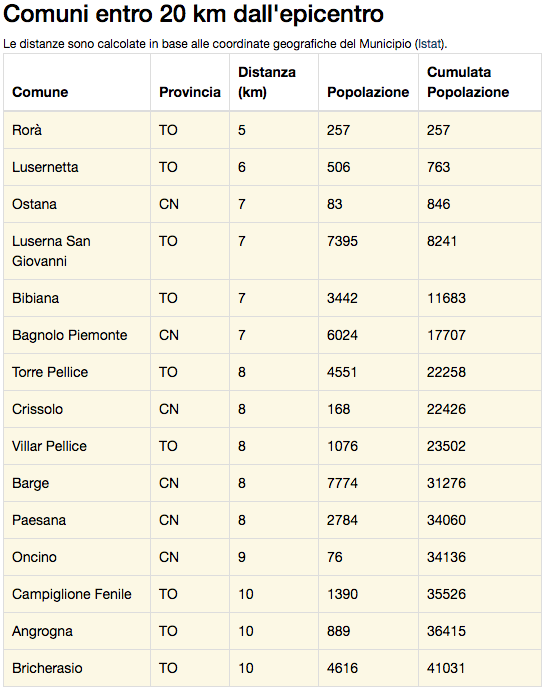Click the Provincia column header
This screenshot has width=543, height=687.
click(x=190, y=92)
